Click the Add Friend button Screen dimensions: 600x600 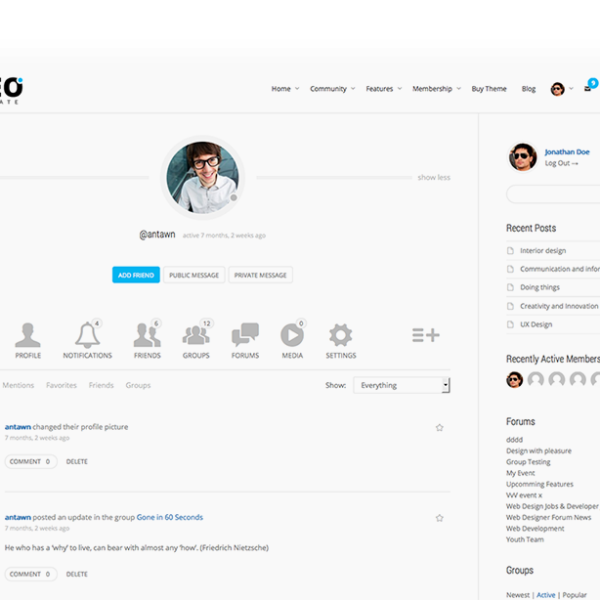tap(136, 275)
